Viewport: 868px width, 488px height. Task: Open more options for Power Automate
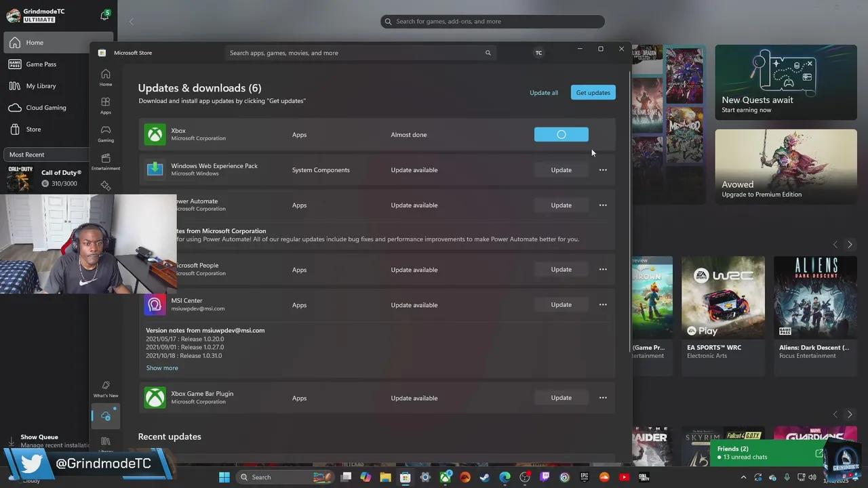(x=603, y=205)
